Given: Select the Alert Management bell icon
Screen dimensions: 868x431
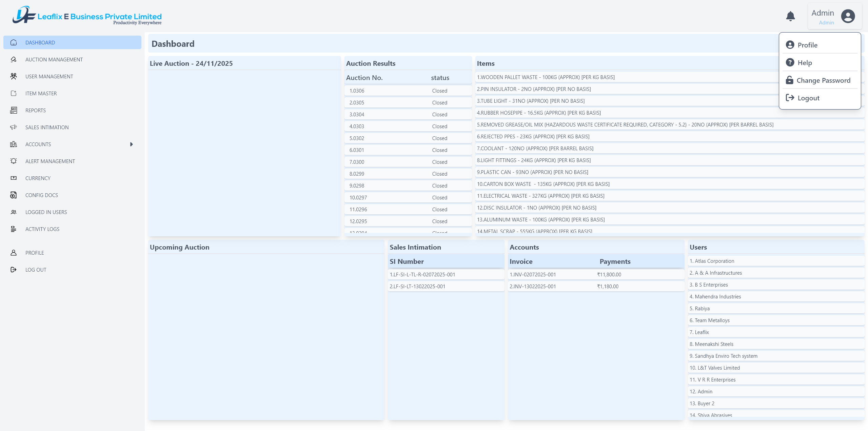Looking at the screenshot, I should 14,161.
